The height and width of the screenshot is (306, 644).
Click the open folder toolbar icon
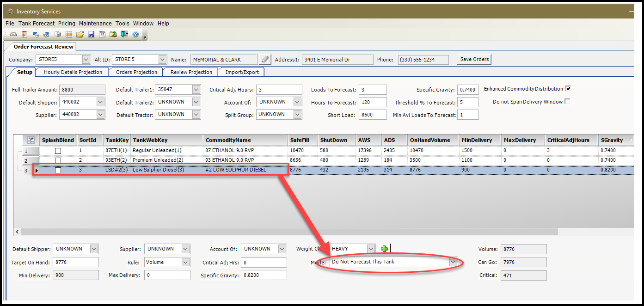coord(80,34)
